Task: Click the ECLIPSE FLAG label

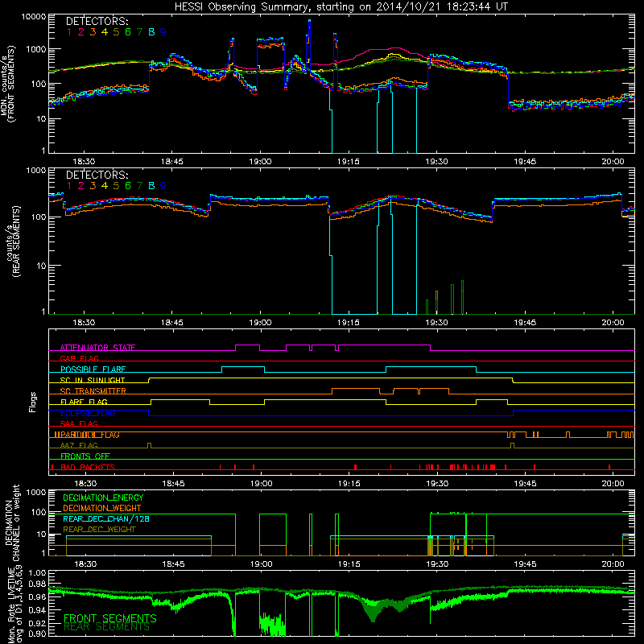Action: [89, 413]
